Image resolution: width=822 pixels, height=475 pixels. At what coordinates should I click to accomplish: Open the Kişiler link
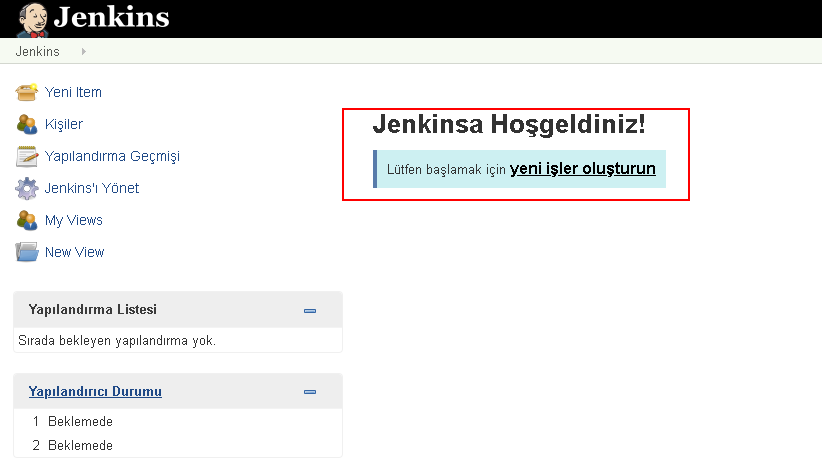point(64,124)
